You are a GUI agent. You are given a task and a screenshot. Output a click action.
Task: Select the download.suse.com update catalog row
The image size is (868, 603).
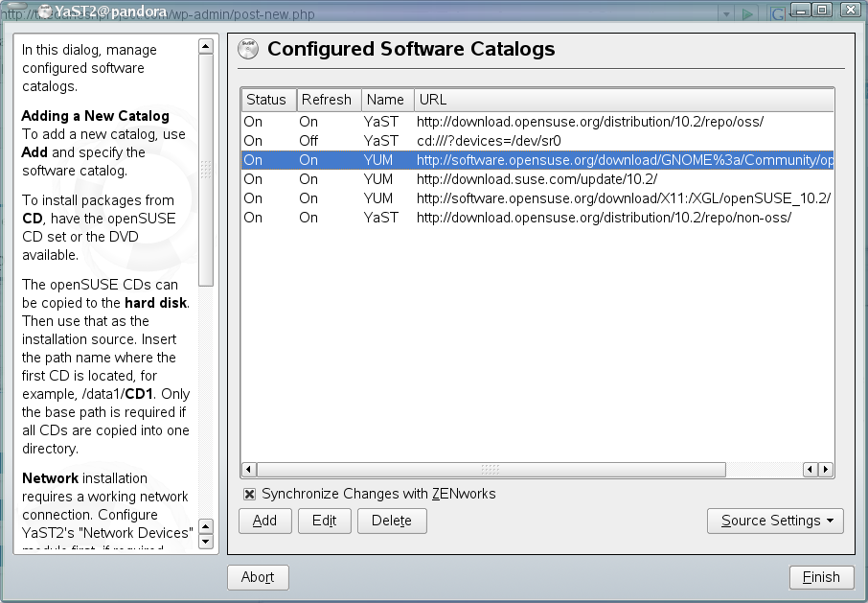click(x=537, y=179)
